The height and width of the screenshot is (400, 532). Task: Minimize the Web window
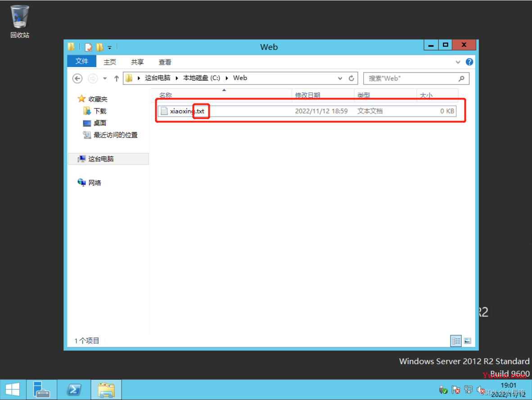(431, 45)
